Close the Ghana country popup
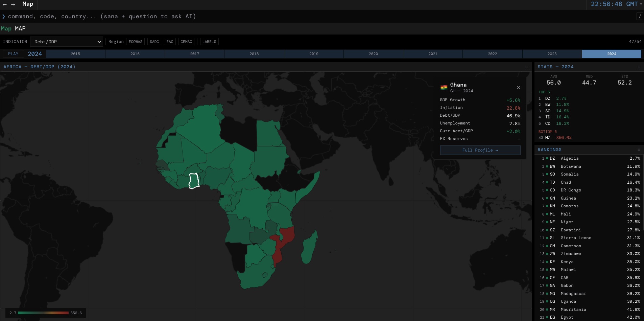644x321 pixels. 518,88
